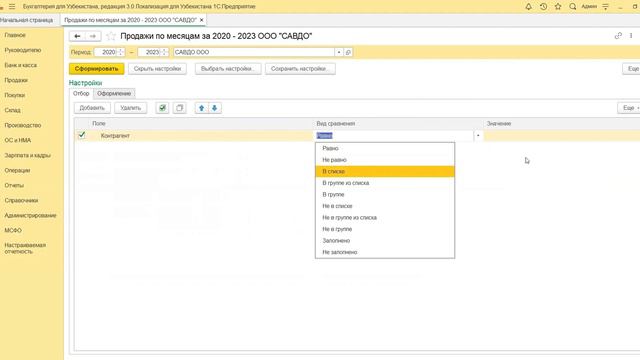640x360 pixels.
Task: Open Покупки section
Action: click(15, 95)
